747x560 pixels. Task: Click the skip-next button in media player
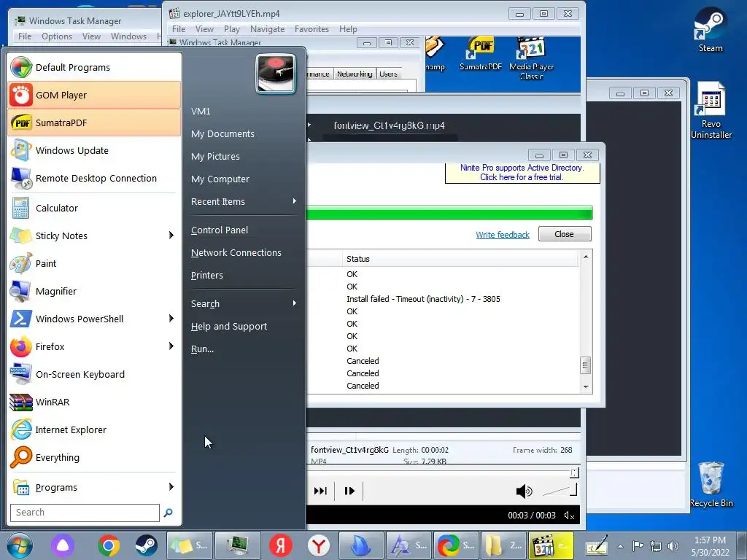pos(320,491)
